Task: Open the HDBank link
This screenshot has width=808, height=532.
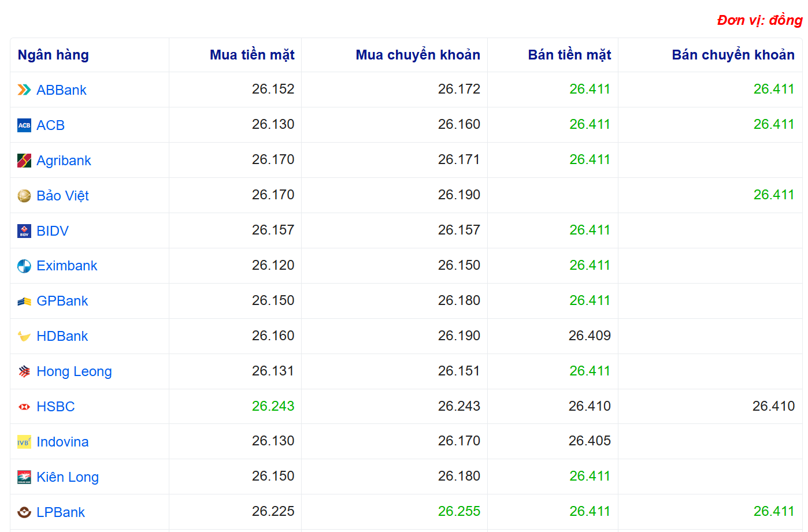Action: [62, 336]
